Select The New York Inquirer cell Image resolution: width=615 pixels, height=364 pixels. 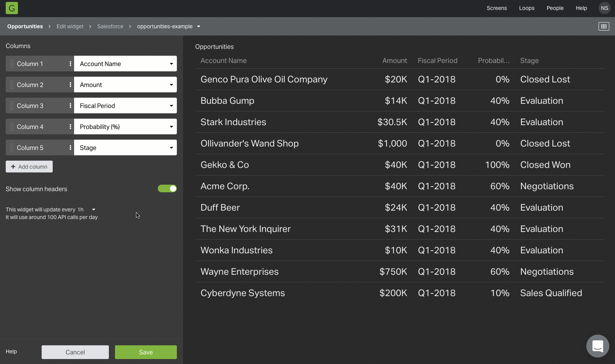[x=246, y=229]
